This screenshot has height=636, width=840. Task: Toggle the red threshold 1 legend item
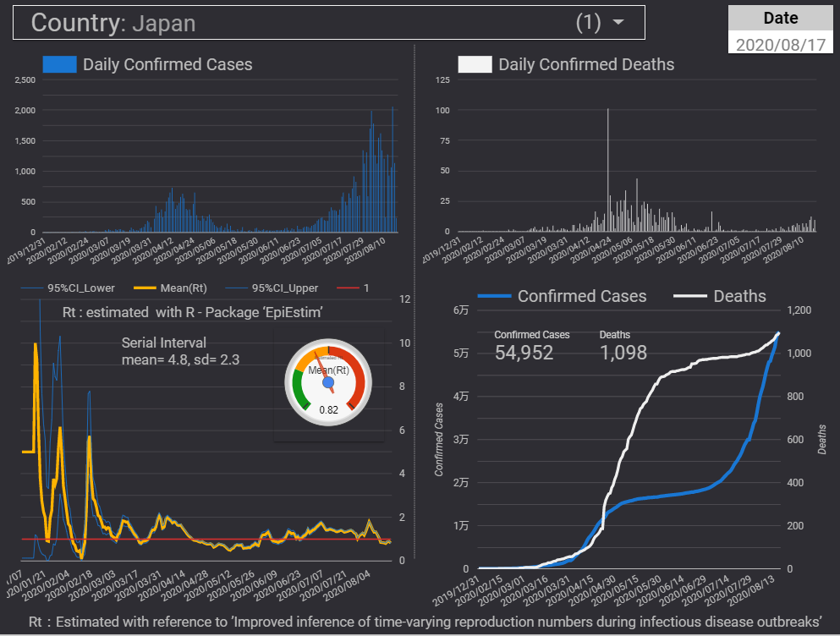pos(355,288)
